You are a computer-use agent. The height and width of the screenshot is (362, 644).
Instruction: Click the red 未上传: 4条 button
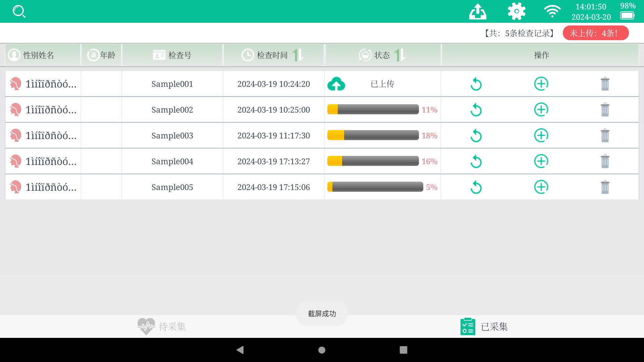tap(595, 33)
